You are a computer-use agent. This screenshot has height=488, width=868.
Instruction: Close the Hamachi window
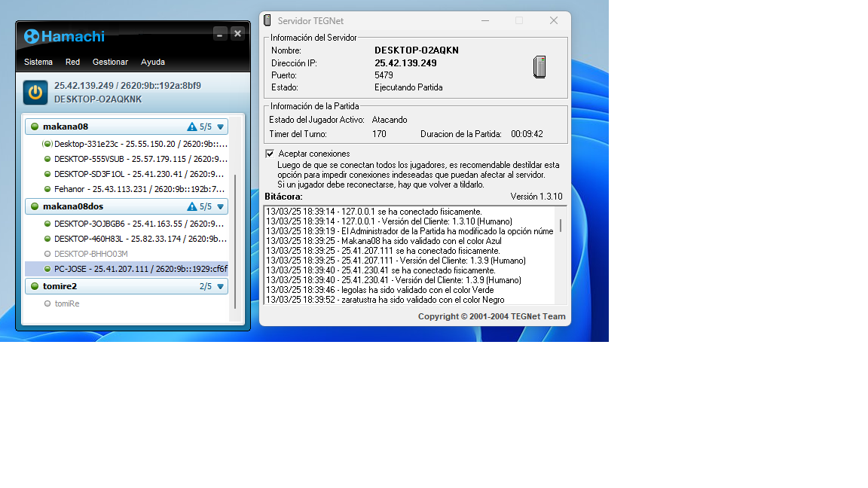point(237,34)
